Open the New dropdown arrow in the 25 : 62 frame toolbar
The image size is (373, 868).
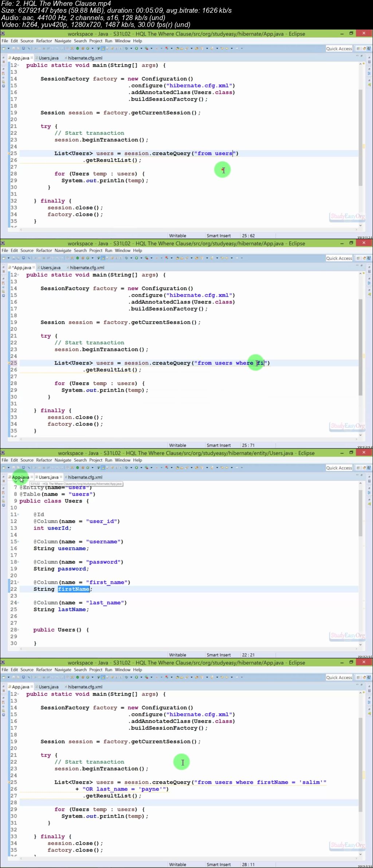(x=8, y=48)
